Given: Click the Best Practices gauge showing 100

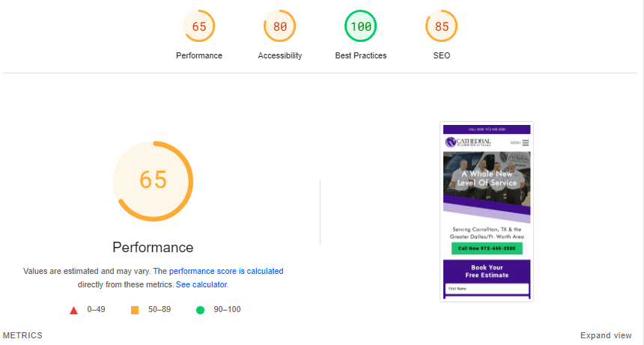Looking at the screenshot, I should click(x=361, y=26).
